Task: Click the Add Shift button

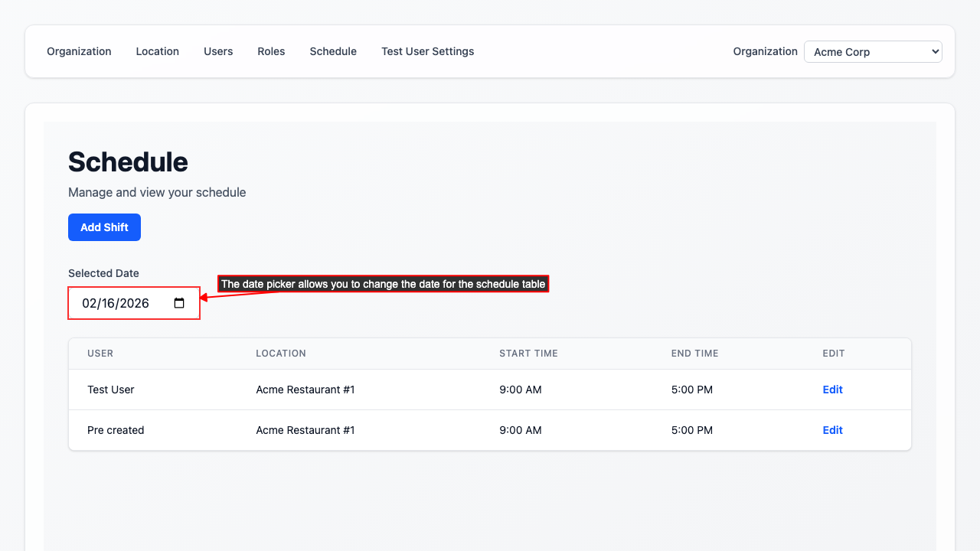Action: pos(104,227)
